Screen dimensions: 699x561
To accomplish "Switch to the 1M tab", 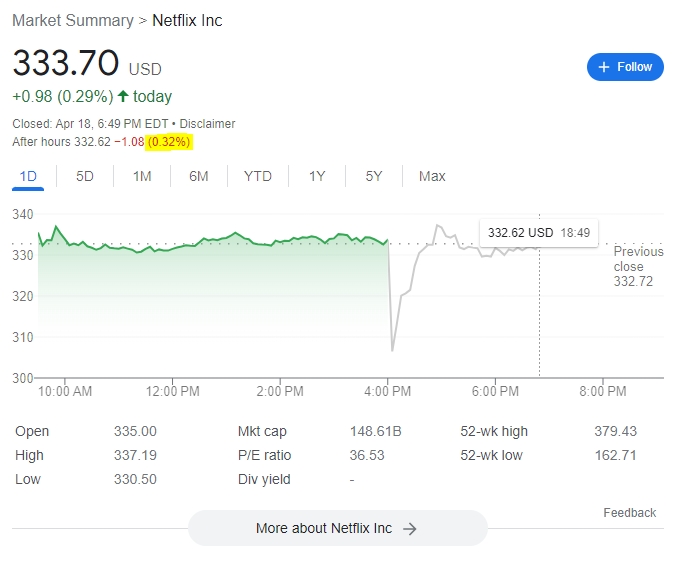I will [142, 177].
